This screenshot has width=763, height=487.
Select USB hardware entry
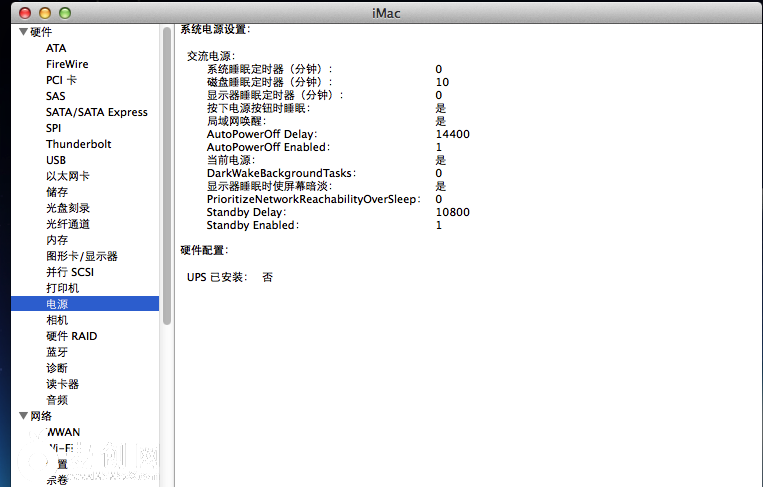56,160
